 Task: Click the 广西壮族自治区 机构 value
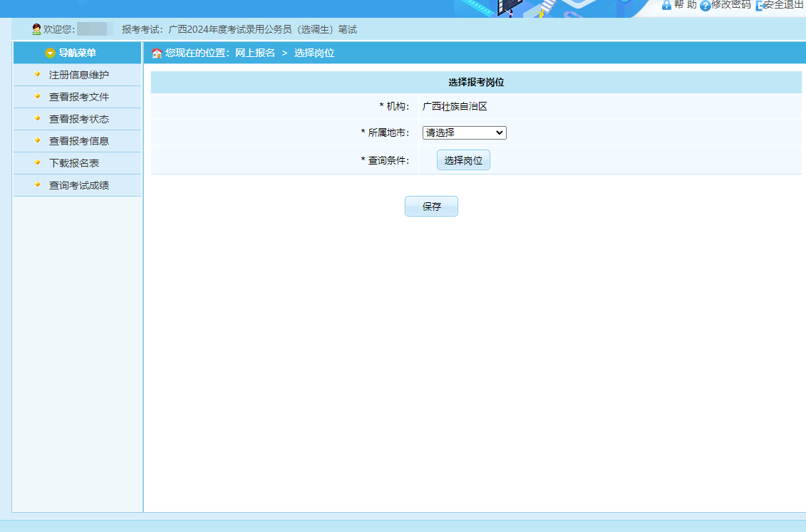[x=454, y=107]
